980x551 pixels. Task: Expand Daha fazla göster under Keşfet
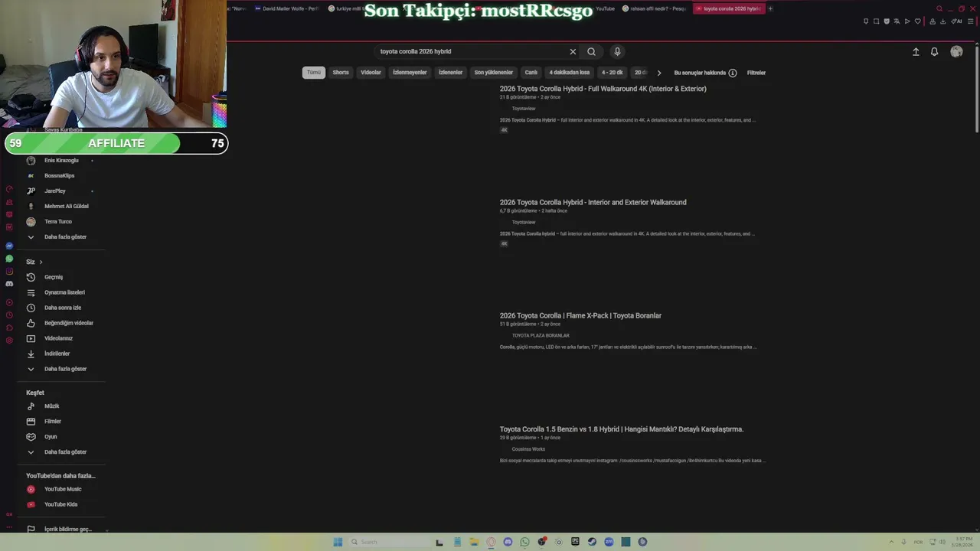tap(66, 452)
